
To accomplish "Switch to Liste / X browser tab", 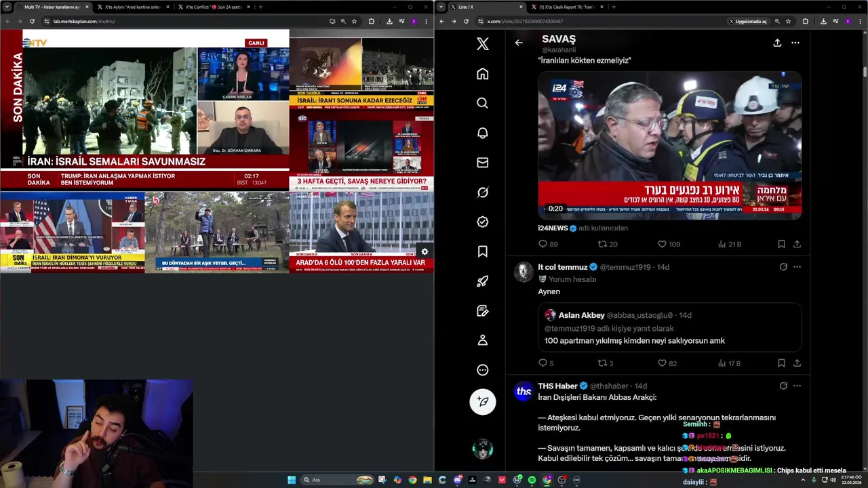I will 487,7.
